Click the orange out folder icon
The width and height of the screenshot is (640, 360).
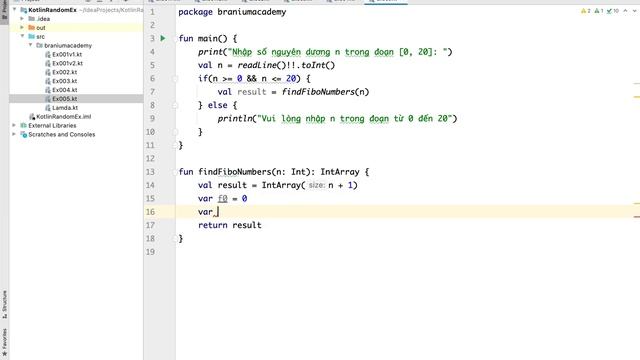pyautogui.click(x=31, y=28)
